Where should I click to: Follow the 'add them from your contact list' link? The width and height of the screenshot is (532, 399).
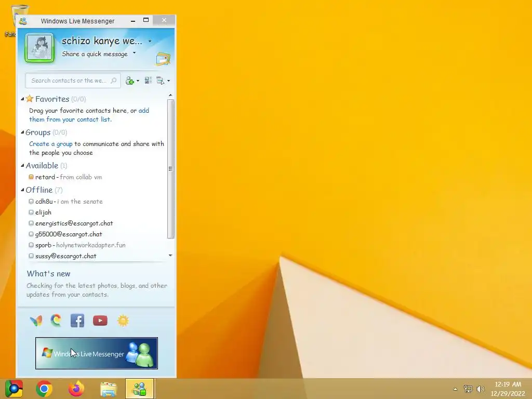coord(89,115)
